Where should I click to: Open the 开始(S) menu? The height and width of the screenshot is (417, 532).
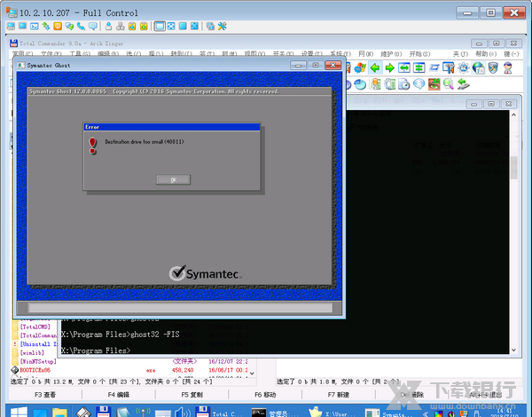coord(419,53)
